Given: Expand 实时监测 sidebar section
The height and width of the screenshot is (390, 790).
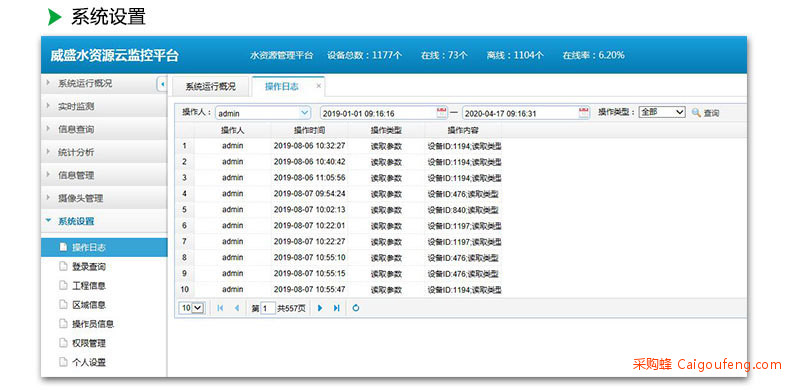Looking at the screenshot, I should (104, 106).
